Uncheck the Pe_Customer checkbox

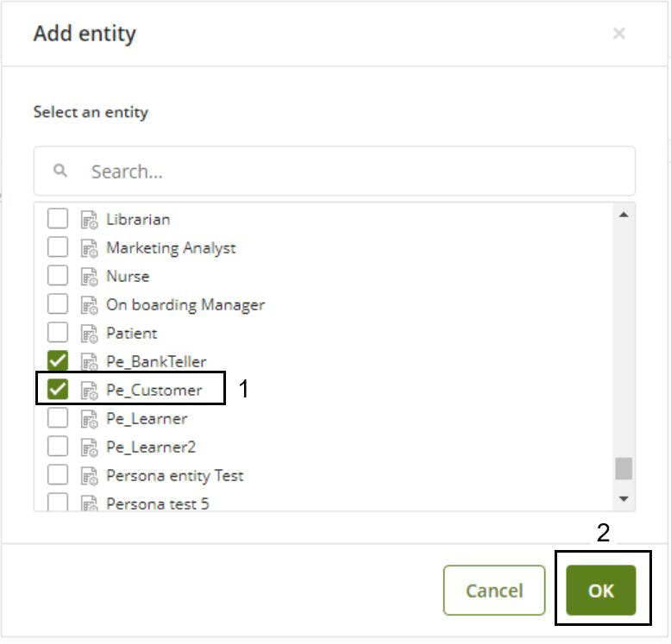click(57, 390)
